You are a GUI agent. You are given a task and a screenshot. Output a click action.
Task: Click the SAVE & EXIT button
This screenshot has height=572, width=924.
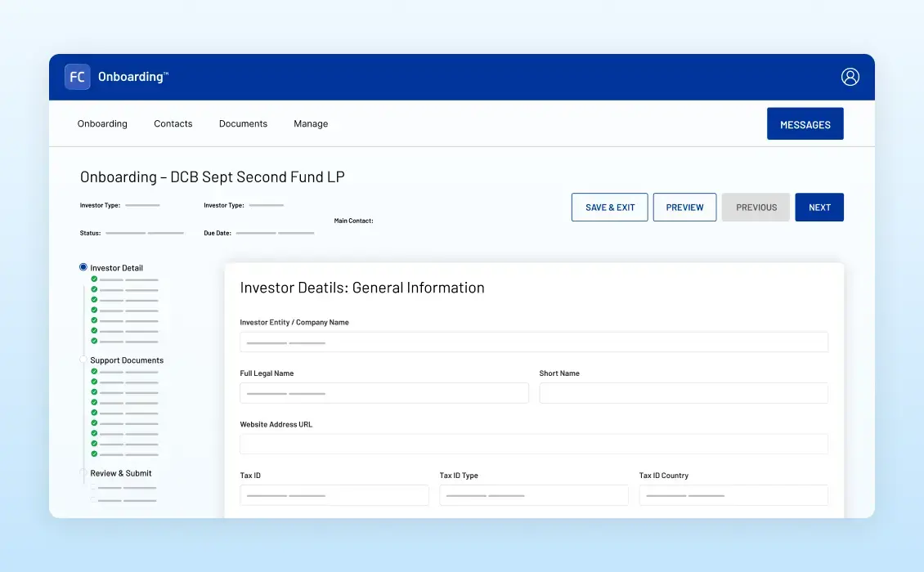point(609,207)
